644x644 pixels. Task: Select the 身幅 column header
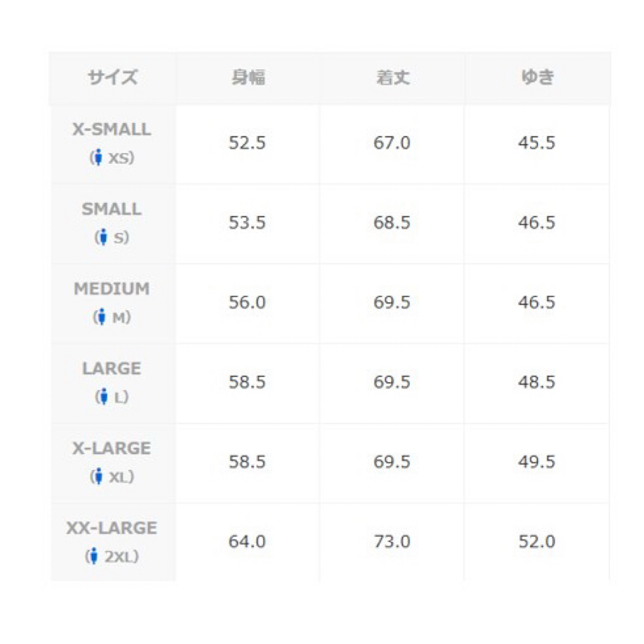(x=247, y=78)
